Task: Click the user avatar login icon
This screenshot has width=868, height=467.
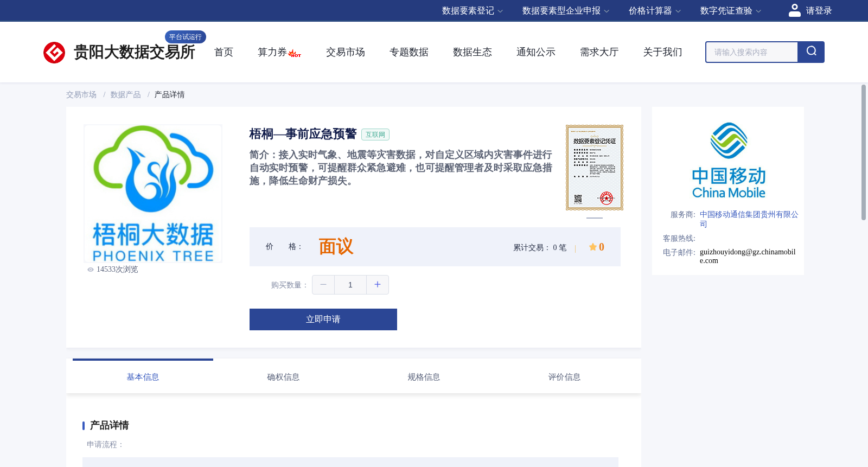Action: pos(795,10)
